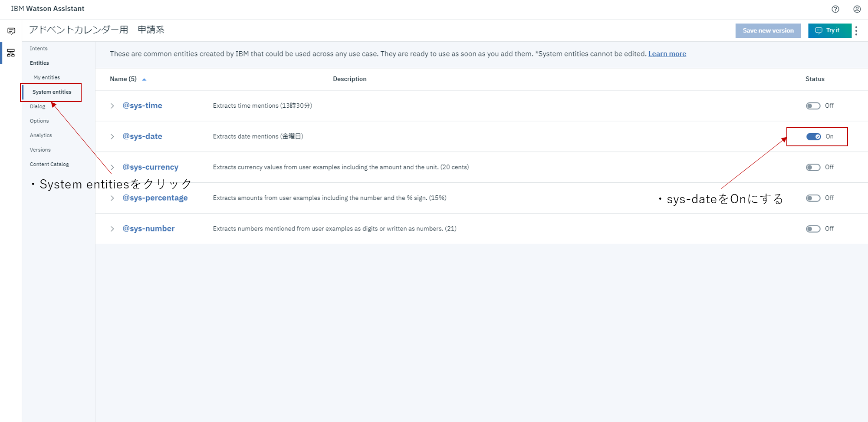Expand the @sys-currency row chevron

(112, 168)
